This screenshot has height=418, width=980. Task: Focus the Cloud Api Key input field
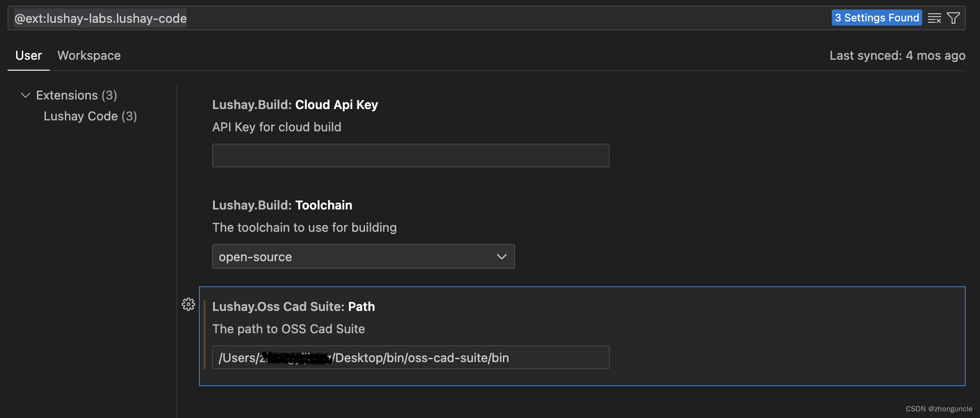tap(410, 155)
